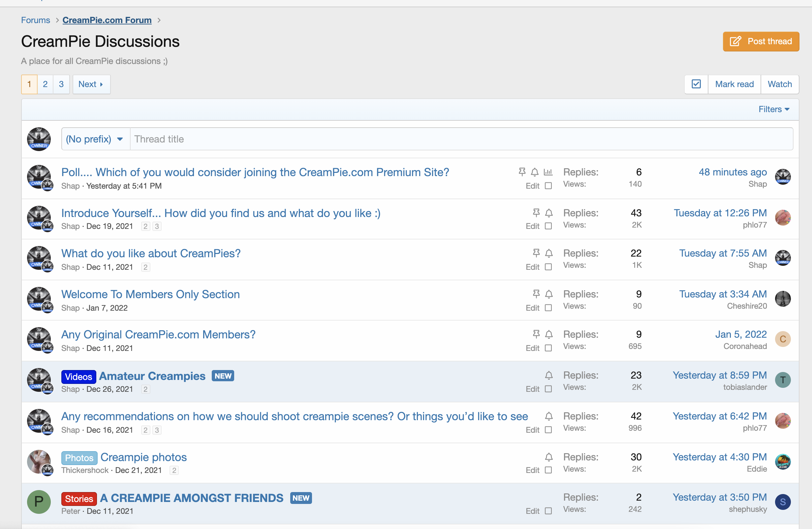This screenshot has height=529, width=812.
Task: Click shephusky avatar letter S
Action: coord(783,502)
